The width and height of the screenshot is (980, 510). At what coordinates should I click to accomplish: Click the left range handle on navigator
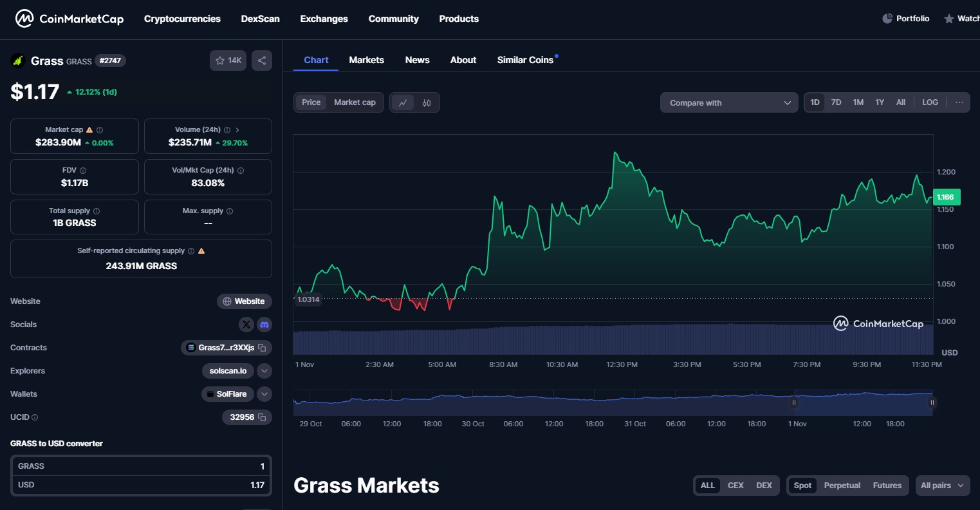coord(793,402)
